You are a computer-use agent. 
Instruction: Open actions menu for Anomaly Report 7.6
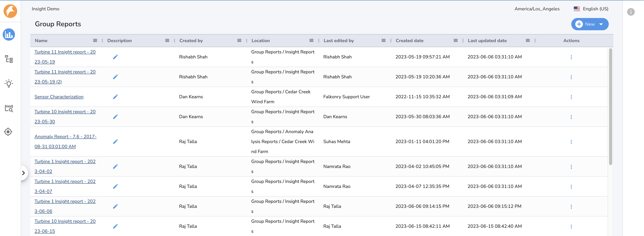click(x=571, y=142)
